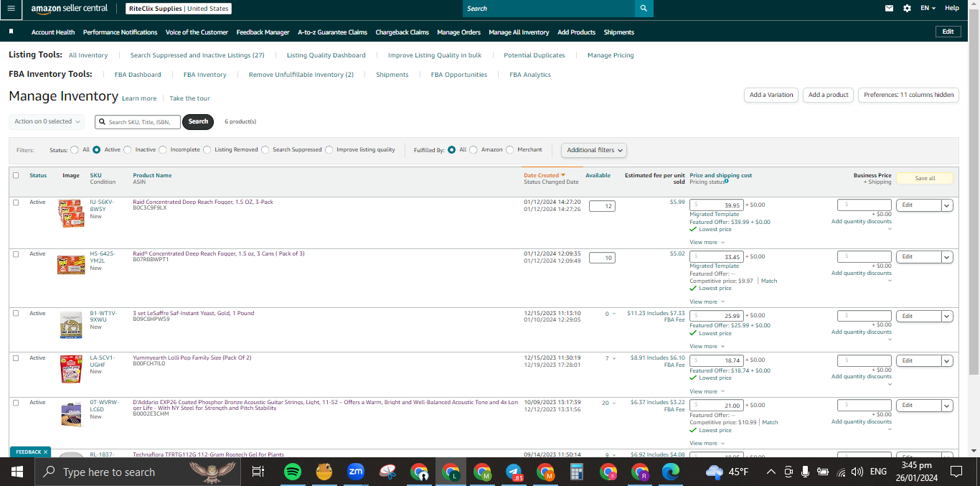This screenshot has width=980, height=486.
Task: Open the Manage Orders menu item
Action: (x=458, y=32)
